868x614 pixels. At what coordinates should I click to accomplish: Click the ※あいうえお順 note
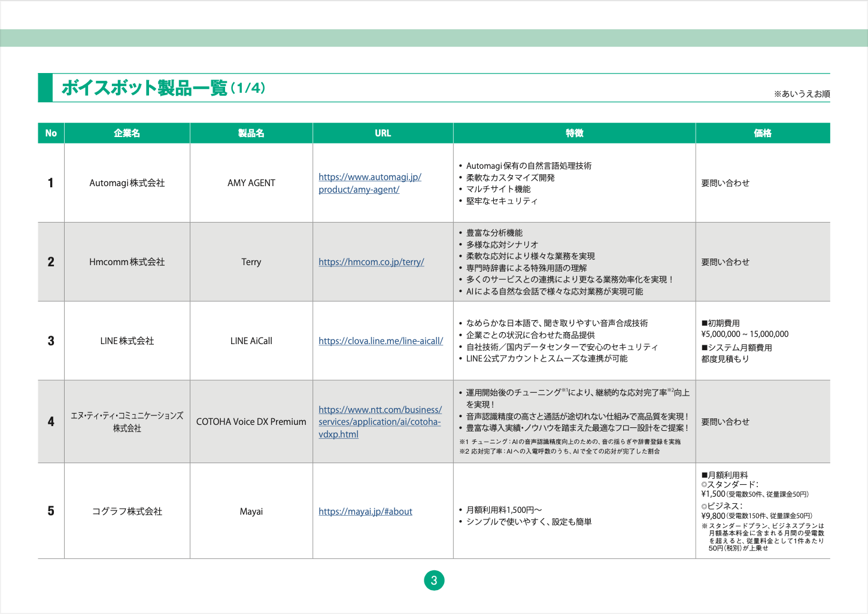coord(802,94)
